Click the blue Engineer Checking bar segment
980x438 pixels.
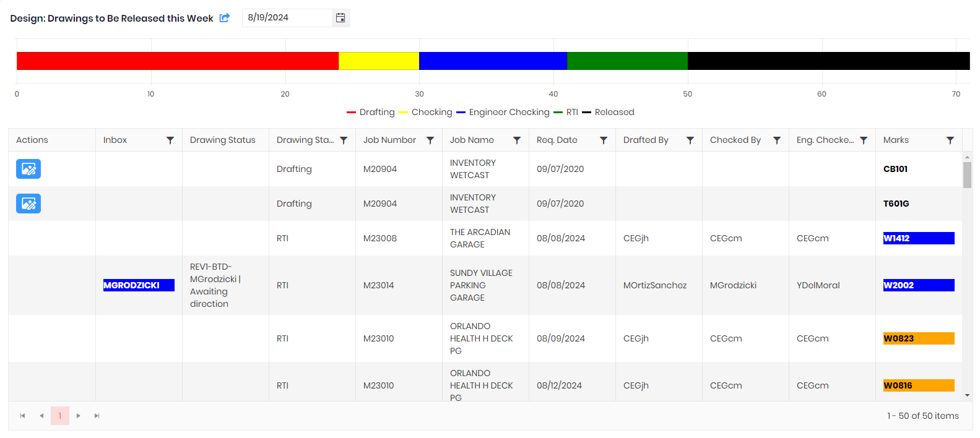click(493, 61)
